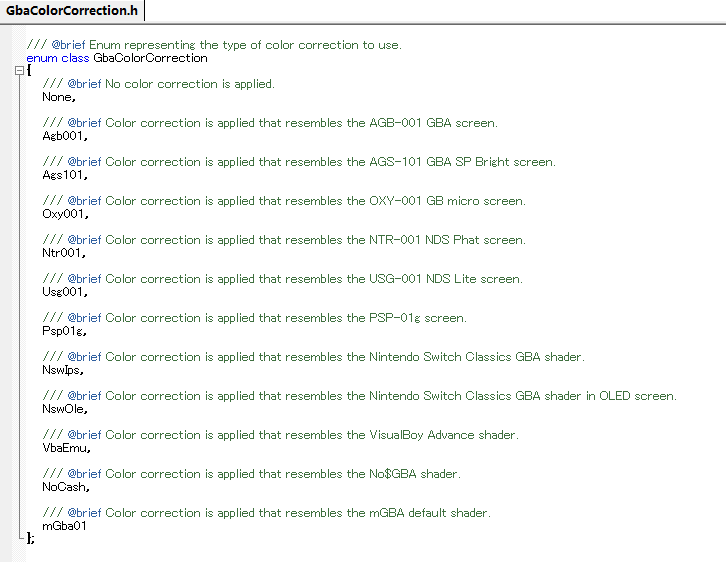Click the VisualBoy Advance shader comment

pos(281,435)
